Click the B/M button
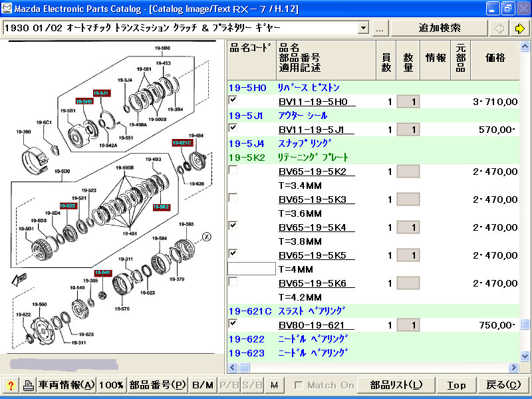This screenshot has height=399, width=532. pyautogui.click(x=203, y=385)
